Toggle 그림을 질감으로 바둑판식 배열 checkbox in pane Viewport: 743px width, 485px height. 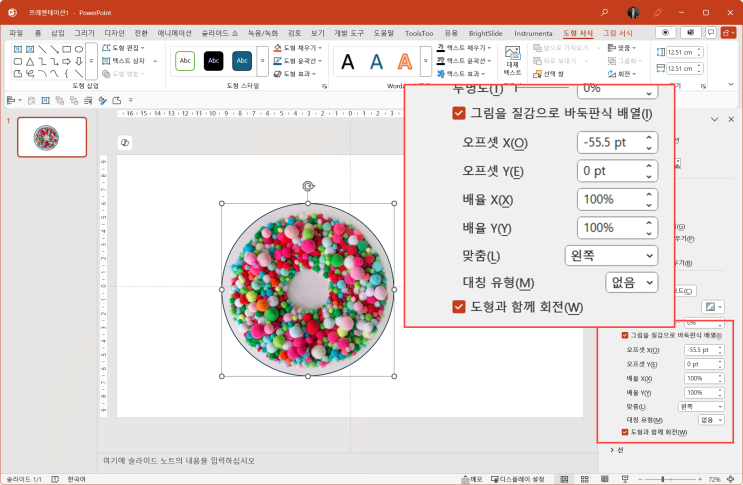626,335
